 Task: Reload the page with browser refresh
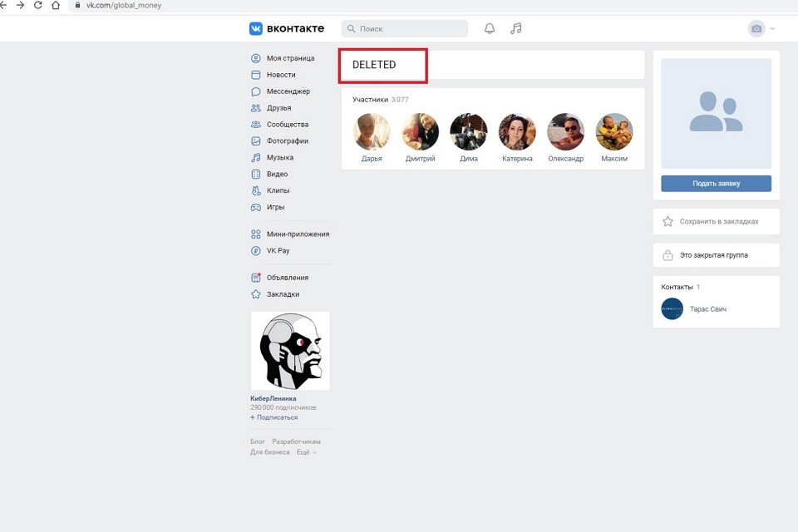tap(37, 5)
